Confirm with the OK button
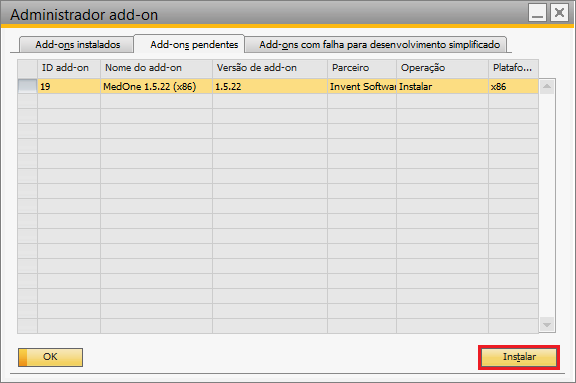 [x=50, y=357]
